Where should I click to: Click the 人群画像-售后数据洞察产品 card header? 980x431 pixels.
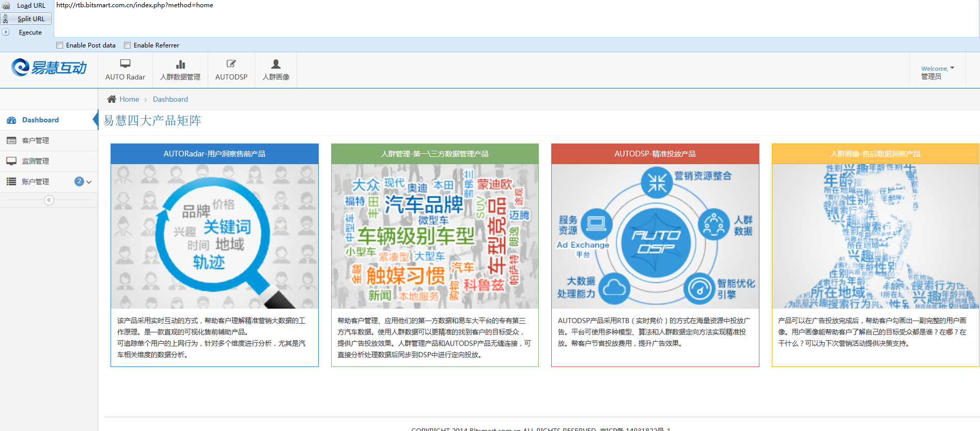point(876,154)
